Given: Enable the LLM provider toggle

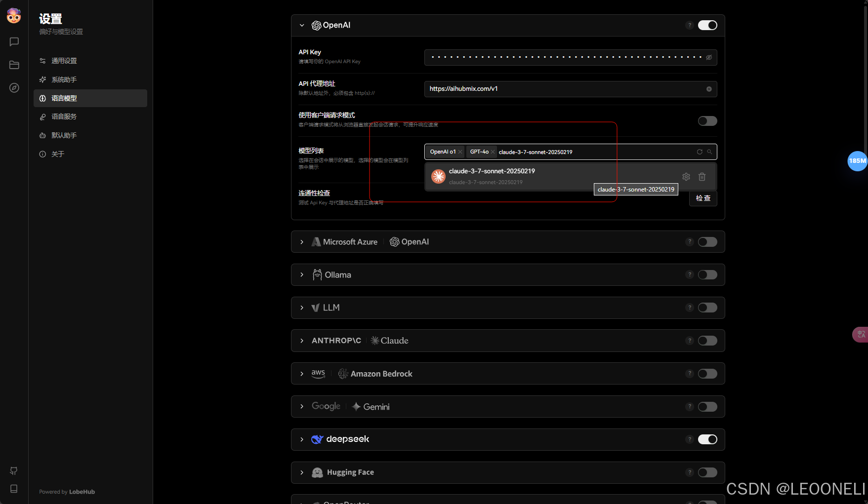Looking at the screenshot, I should tap(707, 308).
